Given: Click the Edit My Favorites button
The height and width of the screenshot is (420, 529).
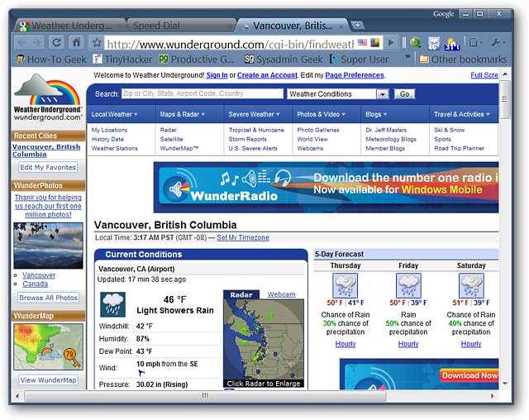Looking at the screenshot, I should point(49,167).
